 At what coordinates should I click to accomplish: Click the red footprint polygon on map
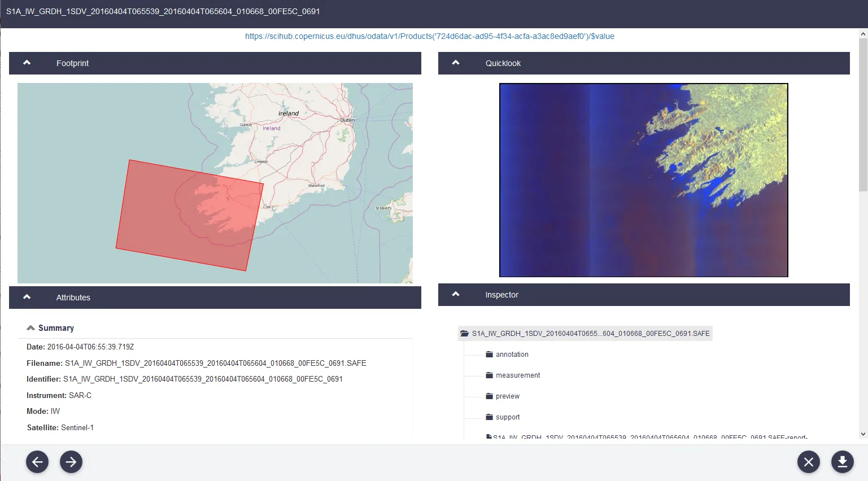click(190, 215)
